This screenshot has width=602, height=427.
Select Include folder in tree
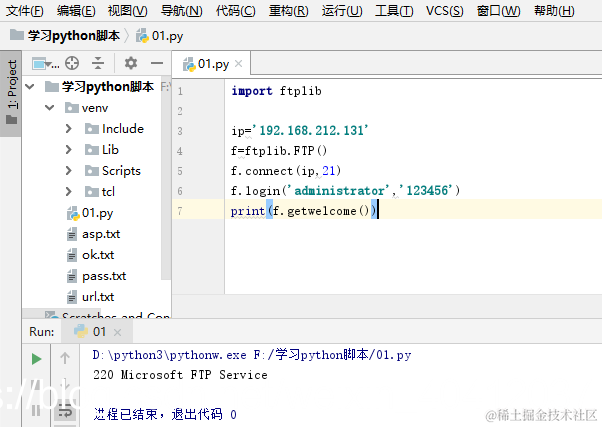(x=114, y=129)
